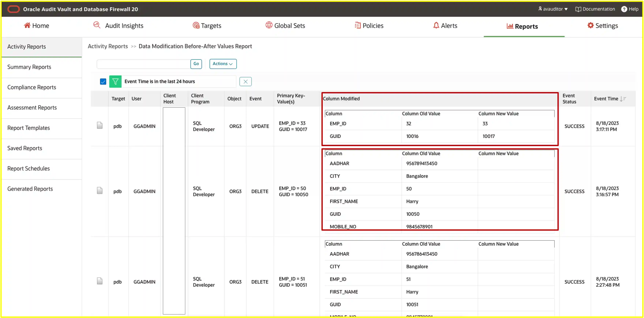
Task: Click the Policies document icon
Action: click(x=358, y=25)
